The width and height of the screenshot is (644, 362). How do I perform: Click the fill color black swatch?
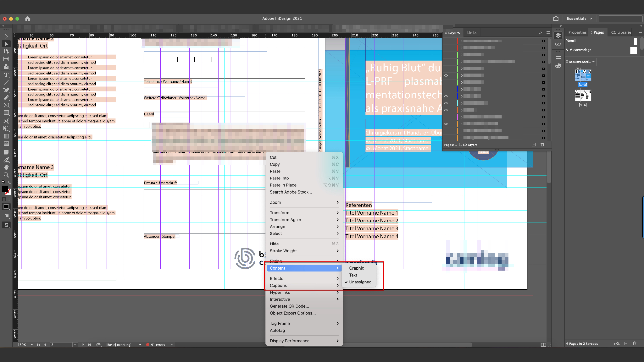pyautogui.click(x=5, y=189)
